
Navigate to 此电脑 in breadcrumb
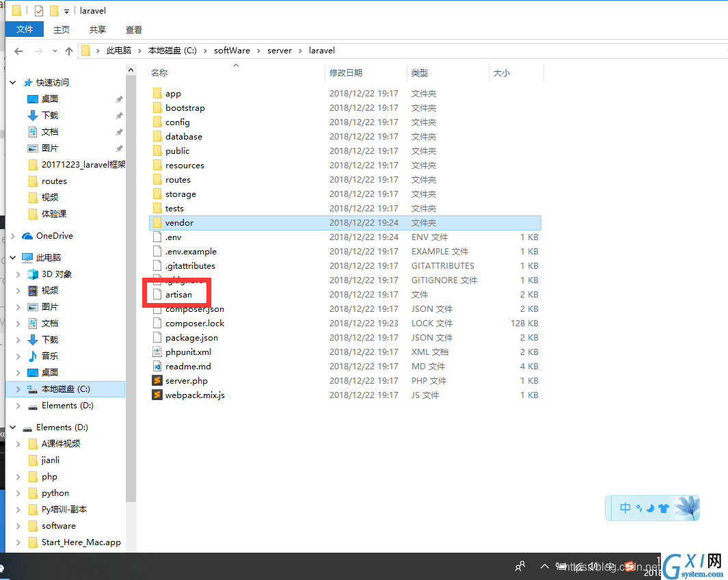pos(119,51)
